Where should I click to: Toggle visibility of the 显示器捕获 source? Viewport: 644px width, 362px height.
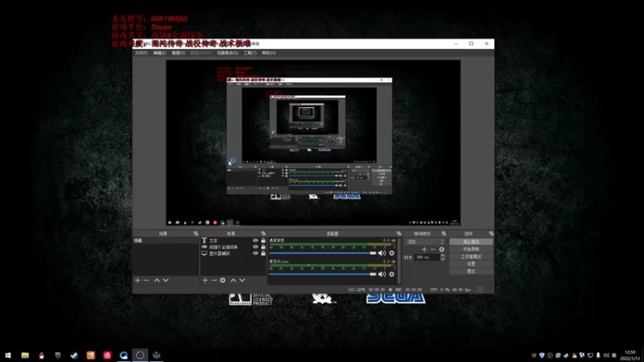(255, 253)
